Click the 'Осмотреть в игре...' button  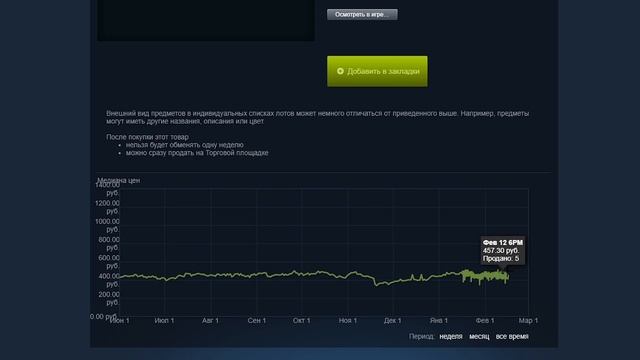(362, 14)
